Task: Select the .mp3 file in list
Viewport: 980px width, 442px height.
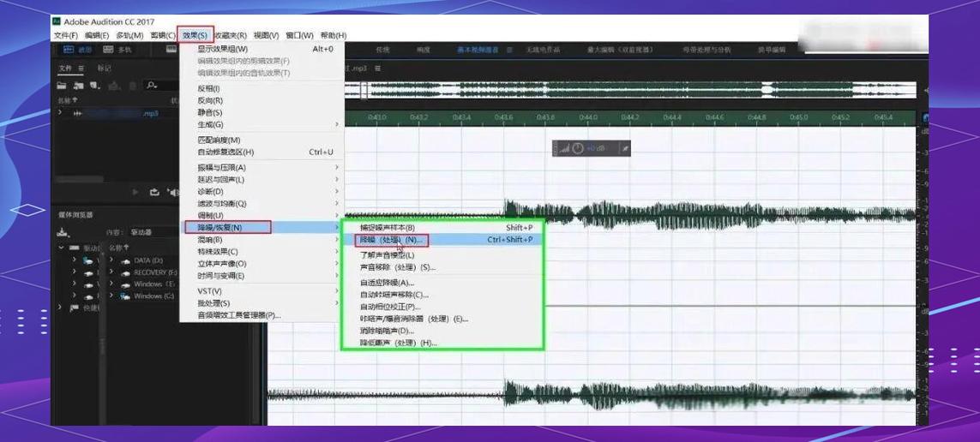Action: pyautogui.click(x=116, y=114)
